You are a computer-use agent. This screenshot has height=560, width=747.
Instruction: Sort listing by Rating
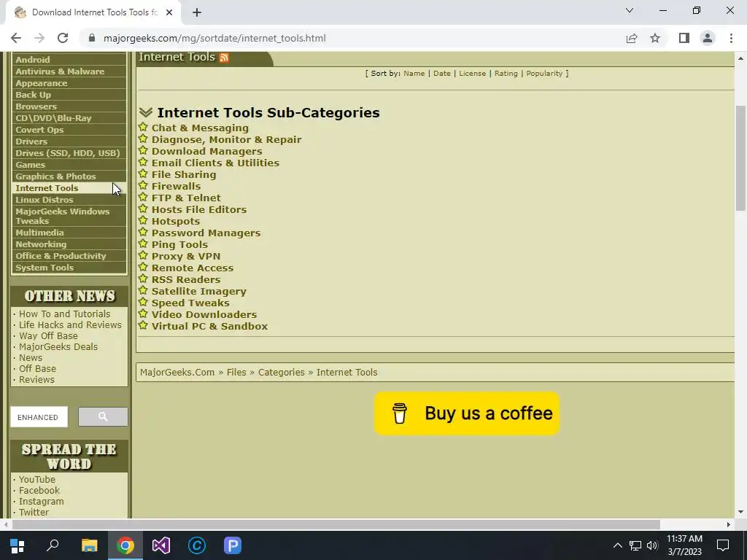[506, 74]
